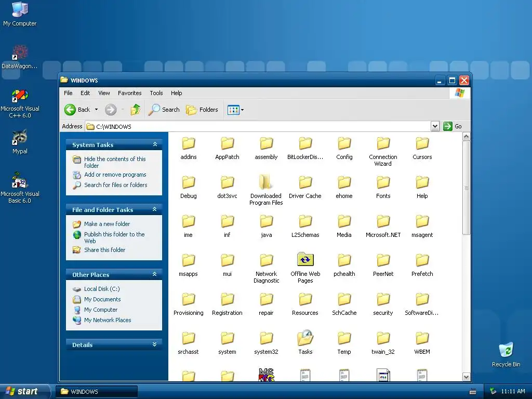
Task: Select the Offline Web Pages folder
Action: coord(305,268)
